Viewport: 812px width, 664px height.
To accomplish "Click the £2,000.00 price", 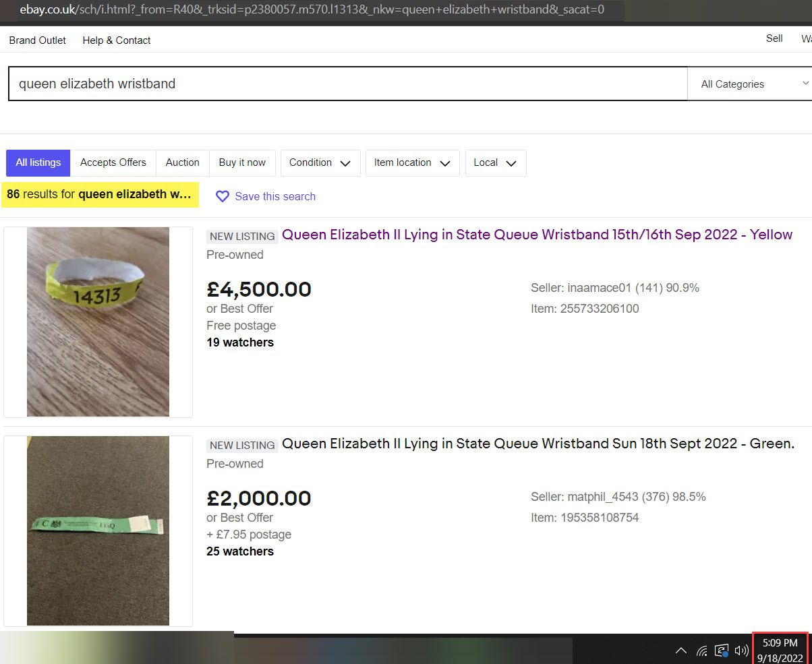I will point(259,499).
